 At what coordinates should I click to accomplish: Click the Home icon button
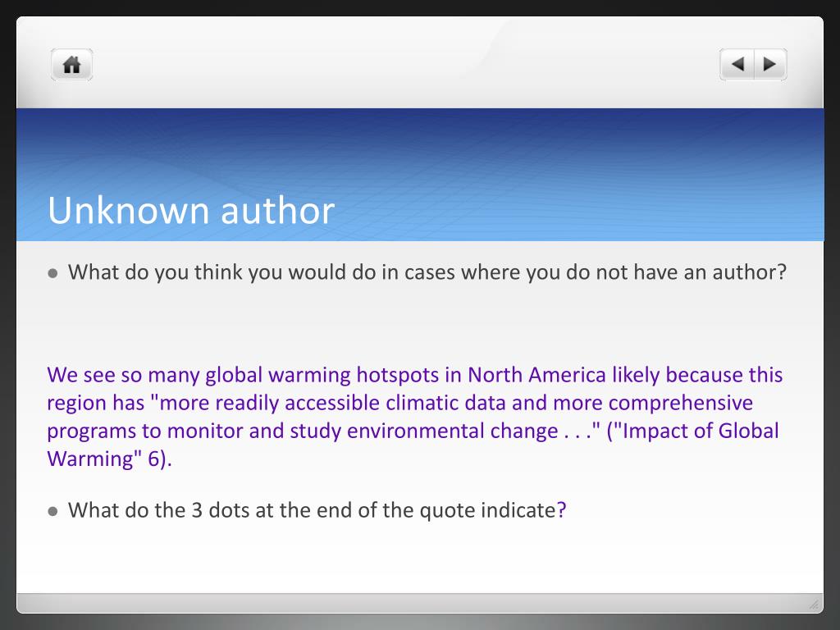click(x=72, y=65)
